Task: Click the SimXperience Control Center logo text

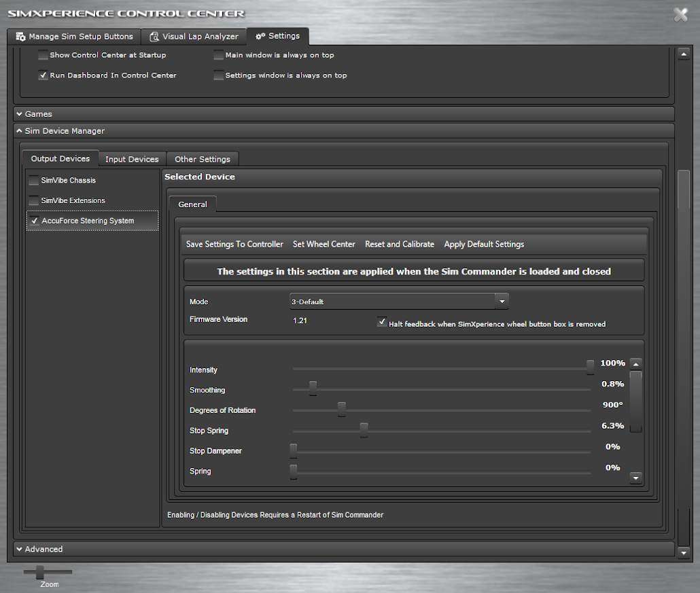Action: click(124, 13)
